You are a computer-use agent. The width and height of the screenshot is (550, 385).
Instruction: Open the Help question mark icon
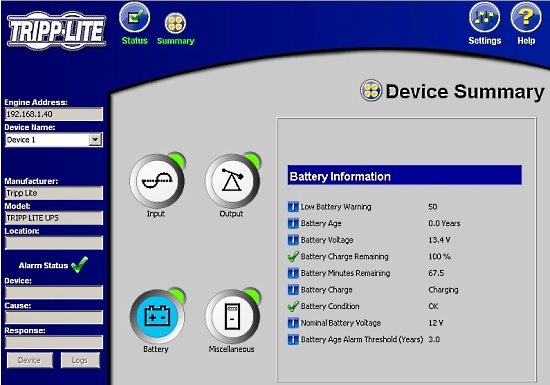[x=526, y=18]
